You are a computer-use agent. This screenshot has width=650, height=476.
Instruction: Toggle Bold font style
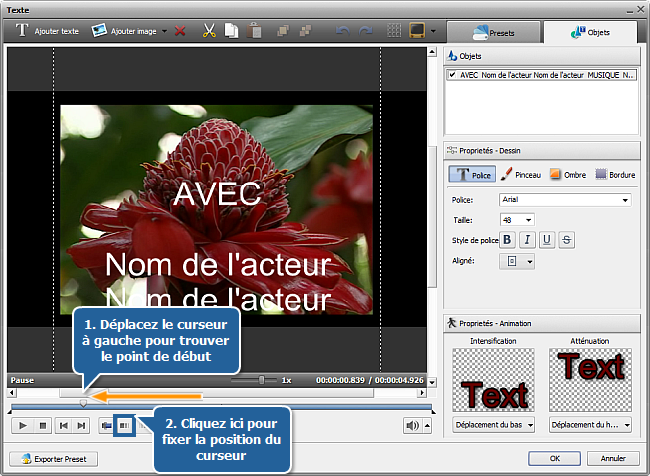pyautogui.click(x=507, y=239)
